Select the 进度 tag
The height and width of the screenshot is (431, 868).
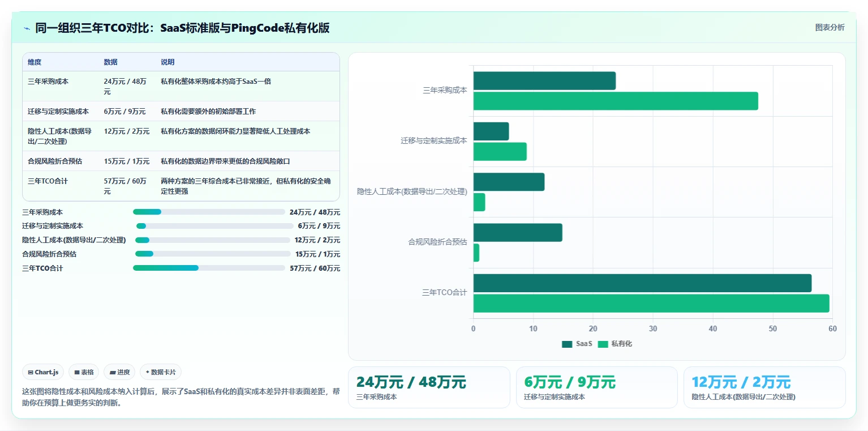click(119, 372)
